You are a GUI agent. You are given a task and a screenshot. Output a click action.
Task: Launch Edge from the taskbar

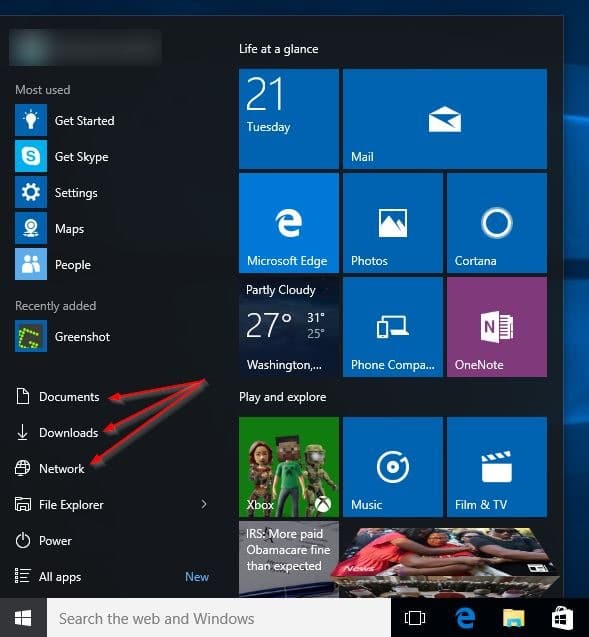465,618
